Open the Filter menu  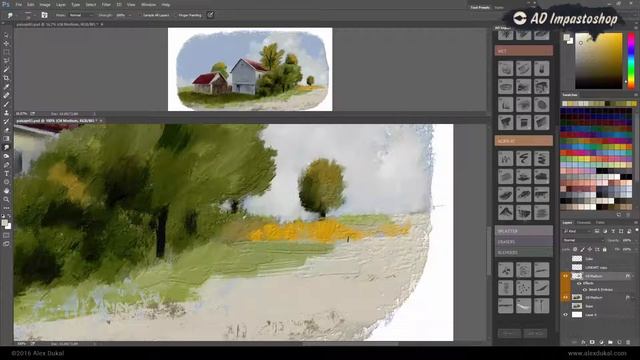point(106,4)
